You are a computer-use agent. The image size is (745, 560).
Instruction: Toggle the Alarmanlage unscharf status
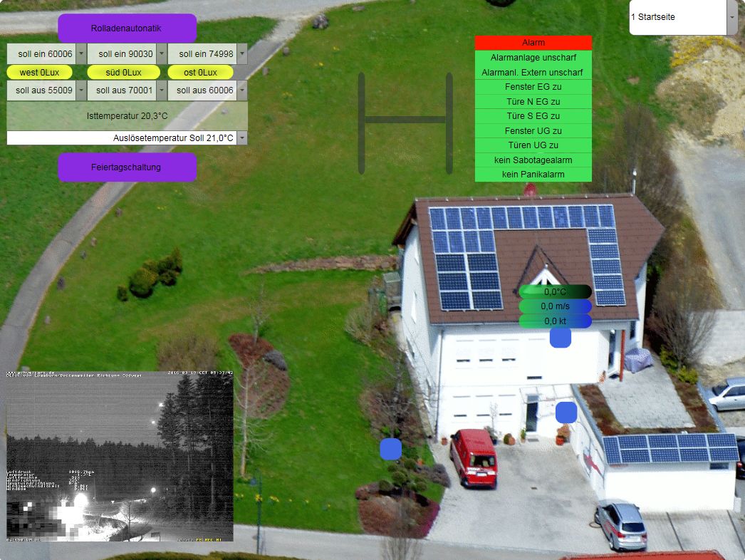click(533, 58)
